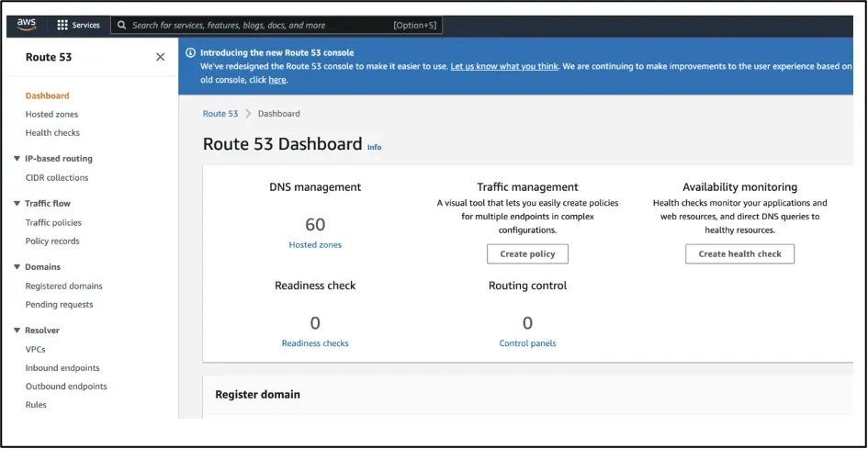Click the Route 53 breadcrumb link
Viewport: 868px width, 449px height.
[x=220, y=114]
